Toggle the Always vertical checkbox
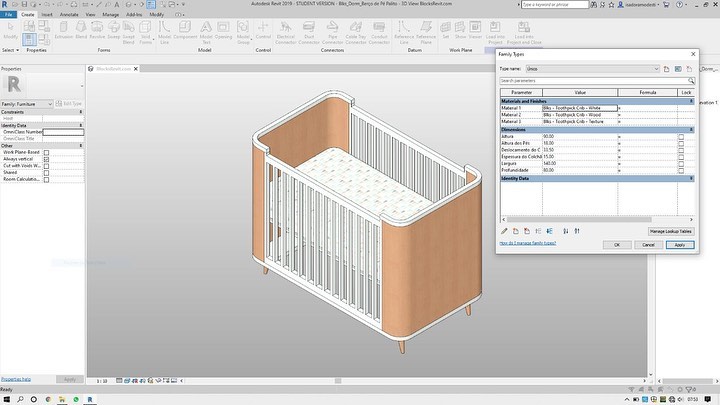 click(x=46, y=159)
